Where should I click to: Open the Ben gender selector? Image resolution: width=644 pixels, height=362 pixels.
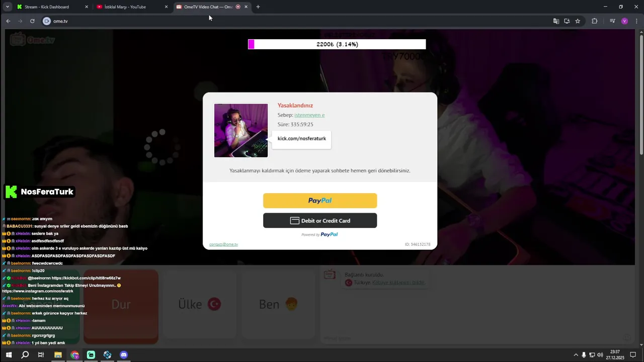coord(279,304)
